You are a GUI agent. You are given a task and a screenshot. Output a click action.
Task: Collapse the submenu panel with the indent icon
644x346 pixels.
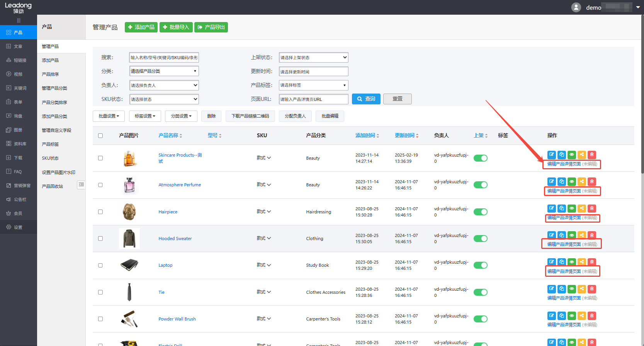coord(81,185)
